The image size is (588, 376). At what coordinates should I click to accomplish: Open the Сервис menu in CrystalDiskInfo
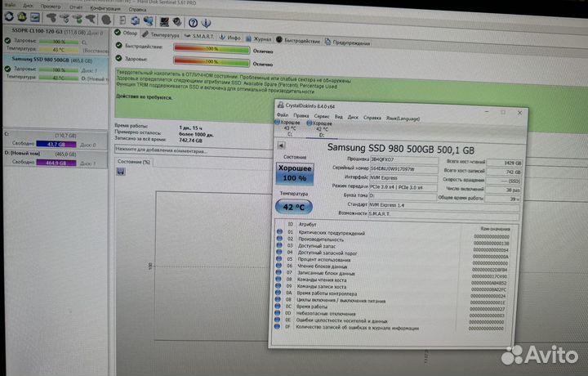pos(322,116)
